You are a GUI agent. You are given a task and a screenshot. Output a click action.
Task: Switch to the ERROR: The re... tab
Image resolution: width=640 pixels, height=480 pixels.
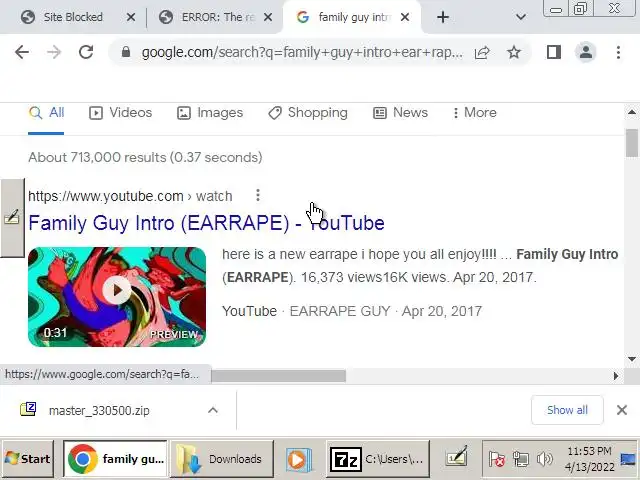(218, 17)
